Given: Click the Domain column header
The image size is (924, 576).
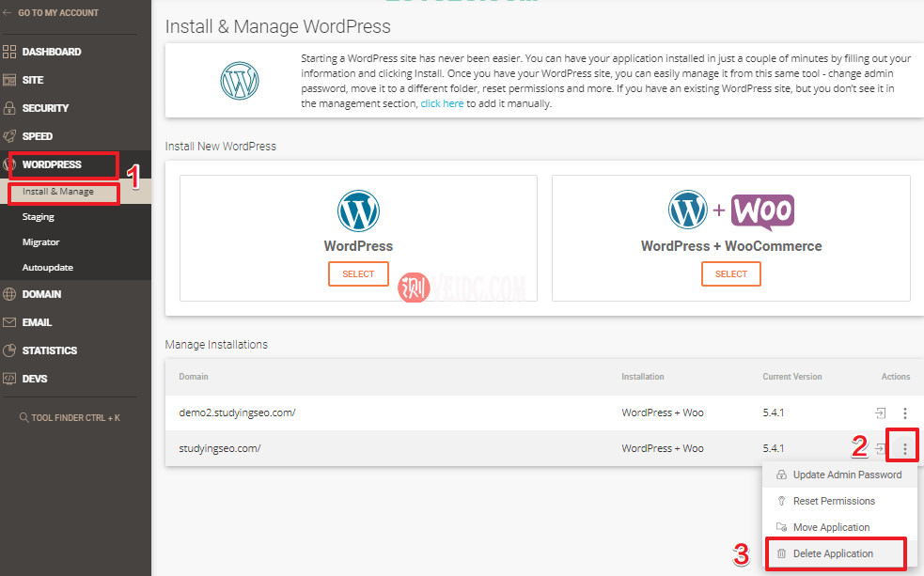Looking at the screenshot, I should pyautogui.click(x=194, y=377).
